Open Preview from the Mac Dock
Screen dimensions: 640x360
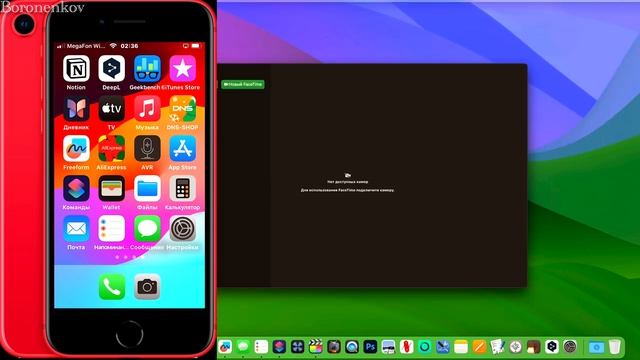[388, 347]
